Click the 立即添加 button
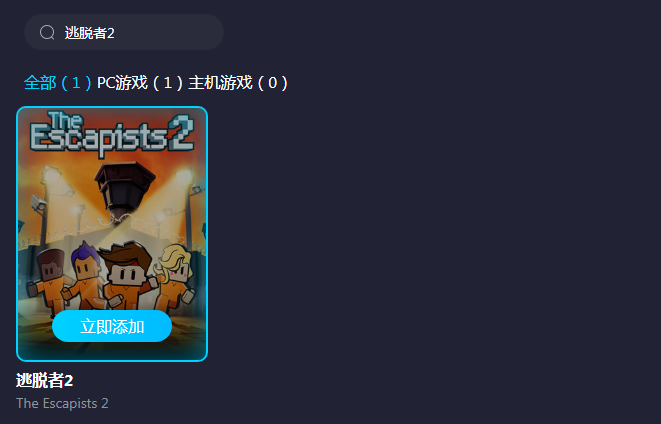 pos(112,326)
